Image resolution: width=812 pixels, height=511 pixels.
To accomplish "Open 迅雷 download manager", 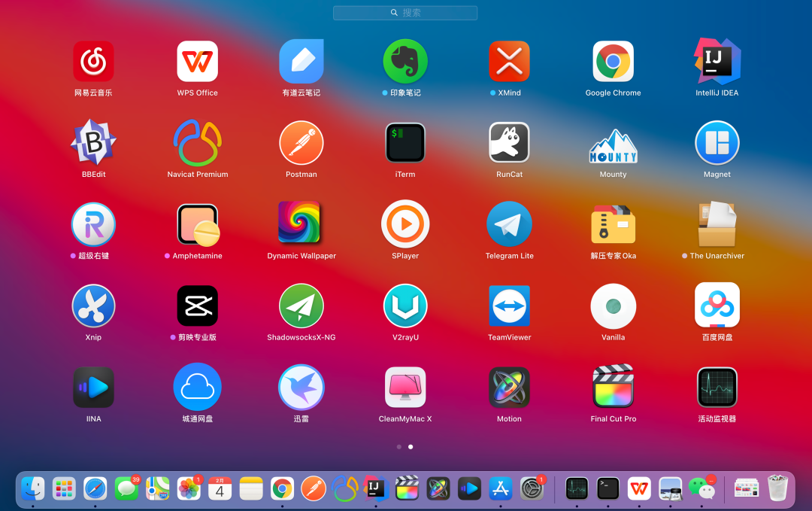I will (x=301, y=387).
